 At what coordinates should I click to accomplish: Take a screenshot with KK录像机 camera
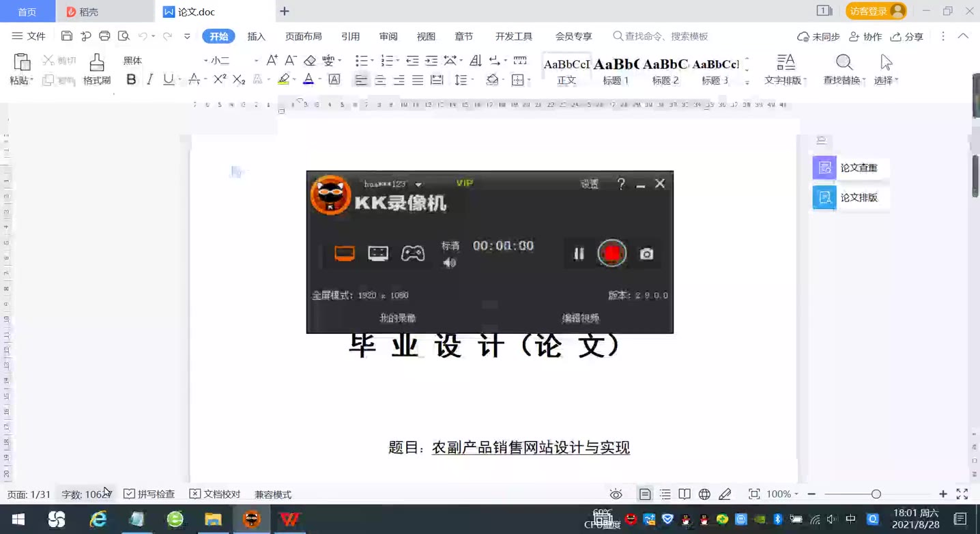click(x=646, y=254)
